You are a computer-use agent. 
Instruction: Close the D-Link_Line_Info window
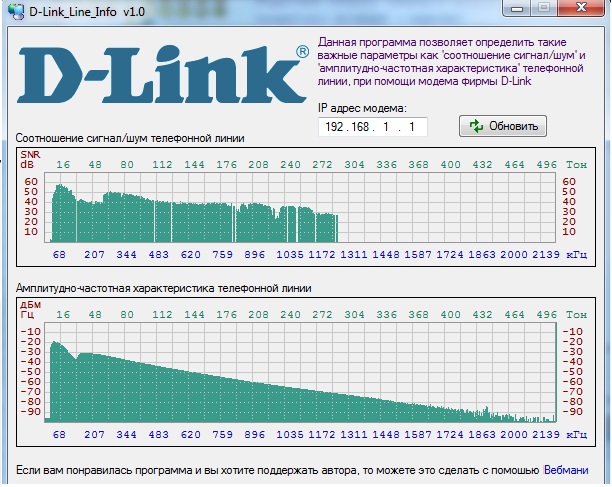pos(581,8)
